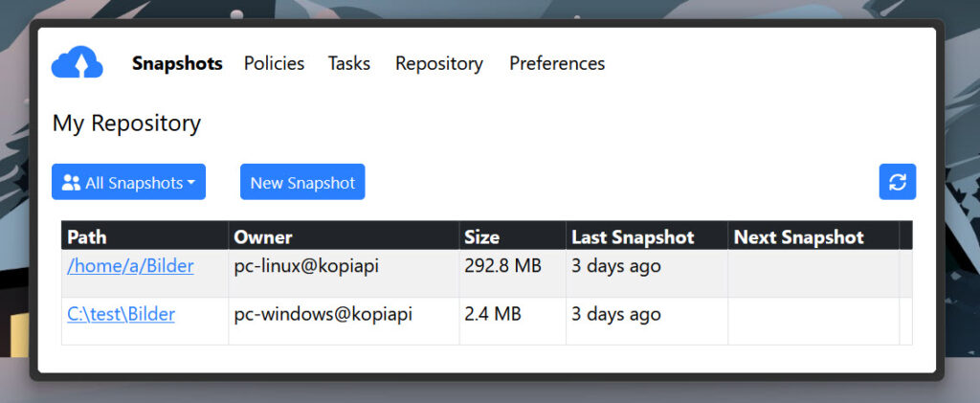This screenshot has height=403, width=980.
Task: Open the Policies tab
Action: tap(274, 63)
